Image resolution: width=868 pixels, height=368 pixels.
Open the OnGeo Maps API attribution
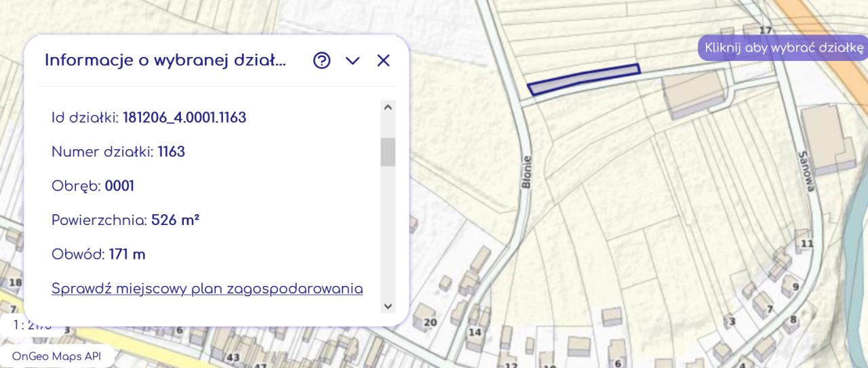pos(56,356)
